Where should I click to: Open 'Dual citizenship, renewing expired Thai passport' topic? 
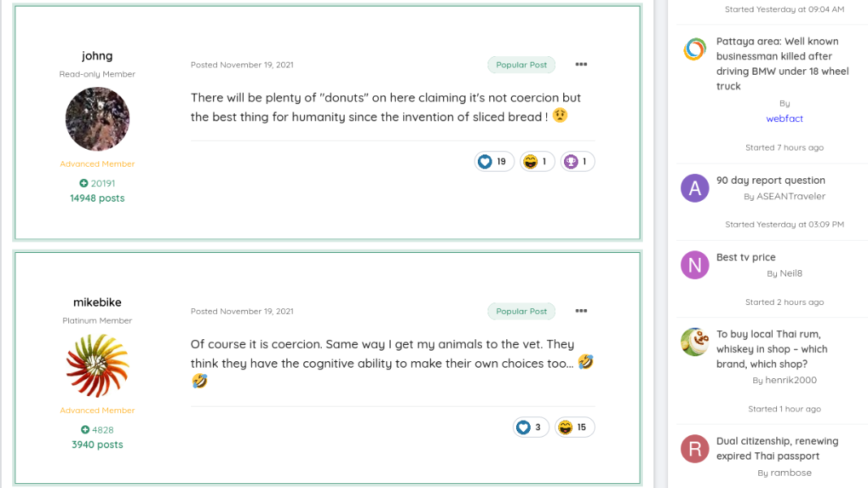[x=777, y=449]
